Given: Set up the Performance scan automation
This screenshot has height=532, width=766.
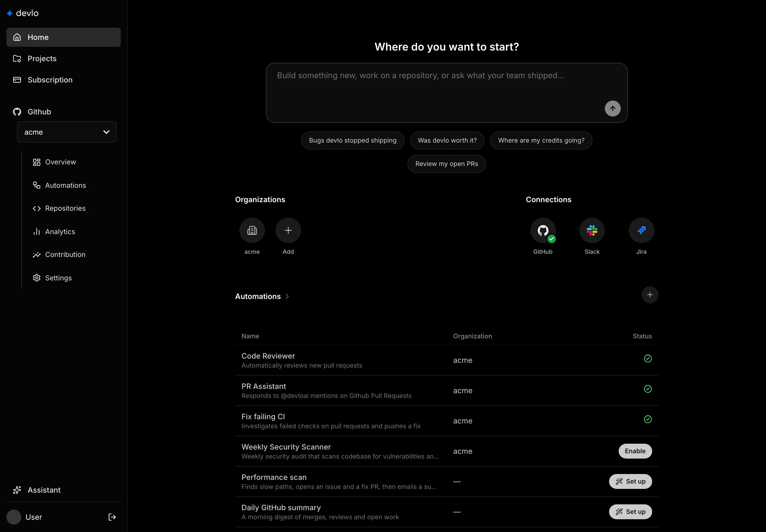Looking at the screenshot, I should [x=630, y=481].
